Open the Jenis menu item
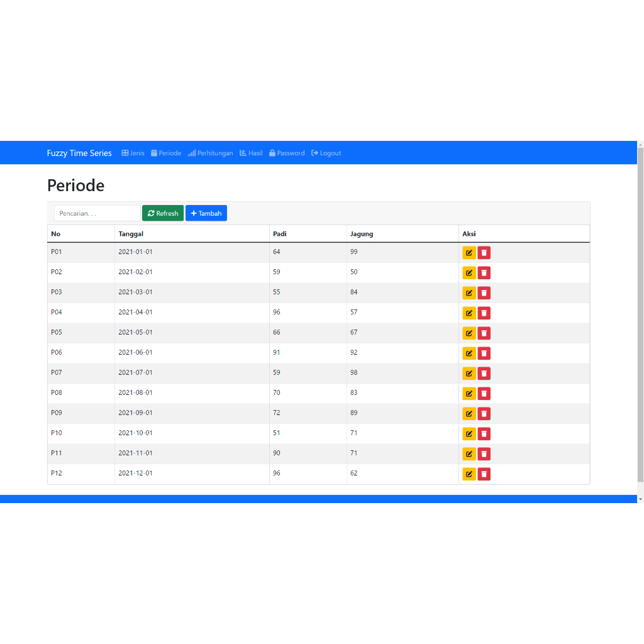The height and width of the screenshot is (644, 644). (133, 153)
